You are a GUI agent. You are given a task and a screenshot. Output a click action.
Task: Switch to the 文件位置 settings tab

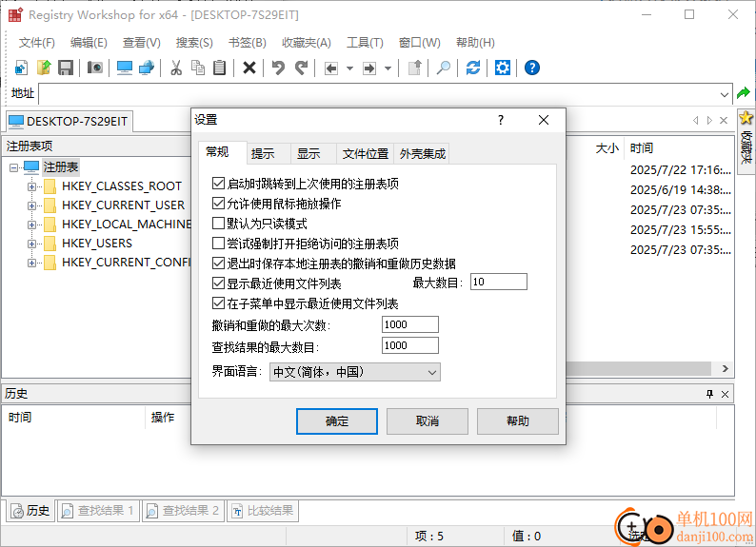coord(366,153)
